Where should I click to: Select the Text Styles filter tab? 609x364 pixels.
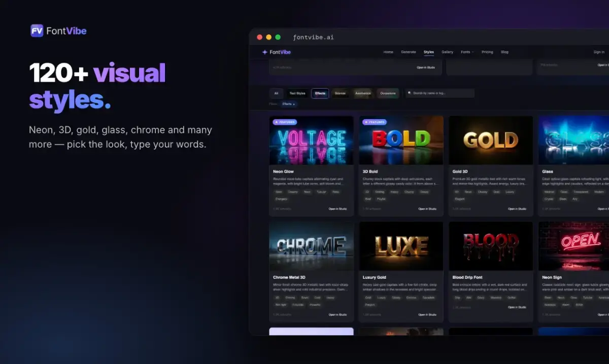tap(297, 93)
